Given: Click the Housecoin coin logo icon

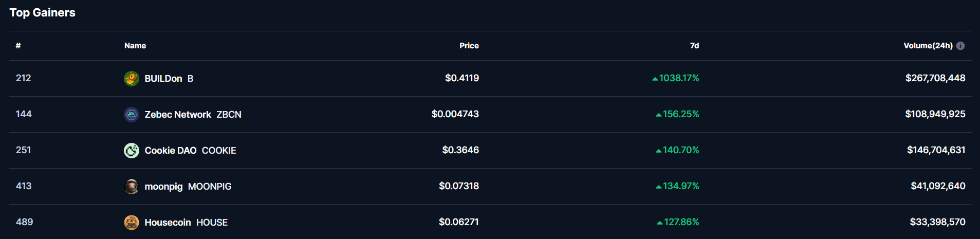Looking at the screenshot, I should (132, 223).
